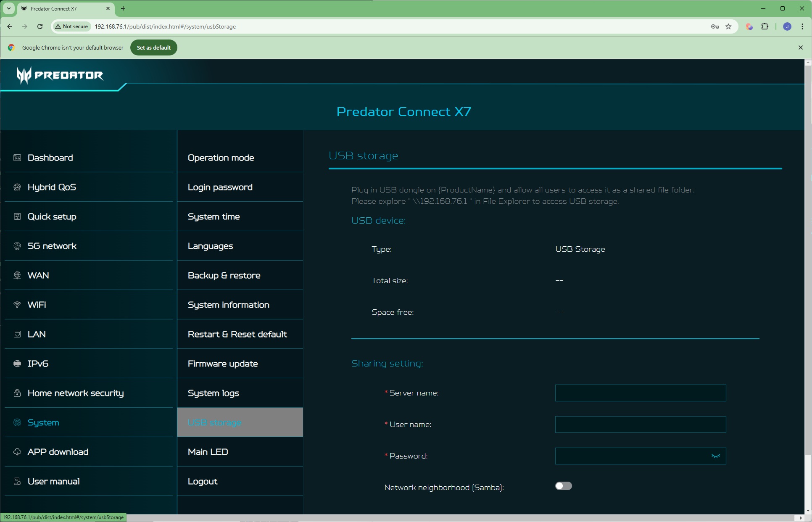
Task: Open System logs menu item
Action: pyautogui.click(x=213, y=393)
